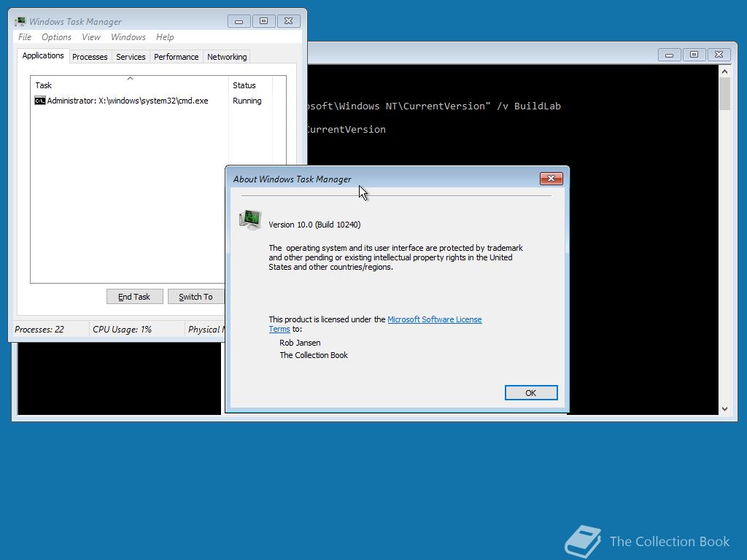Click the Task Manager icon in About dialog
This screenshot has width=747, height=560.
pos(251,219)
